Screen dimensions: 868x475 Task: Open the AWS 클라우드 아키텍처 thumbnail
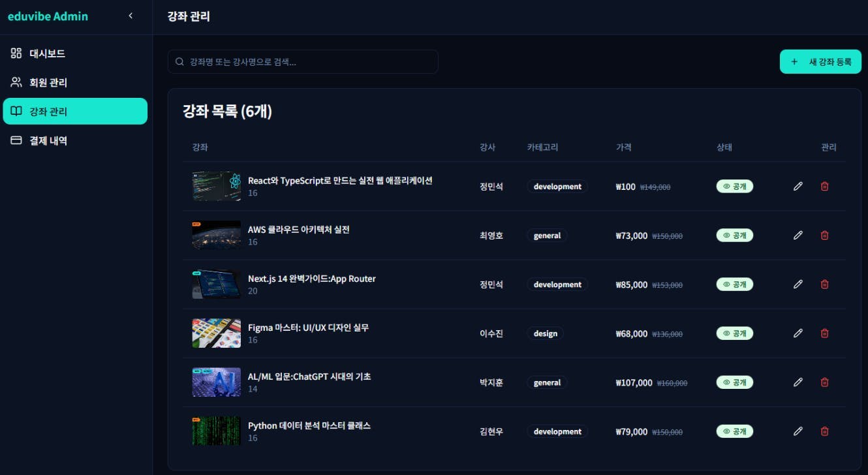coord(217,236)
